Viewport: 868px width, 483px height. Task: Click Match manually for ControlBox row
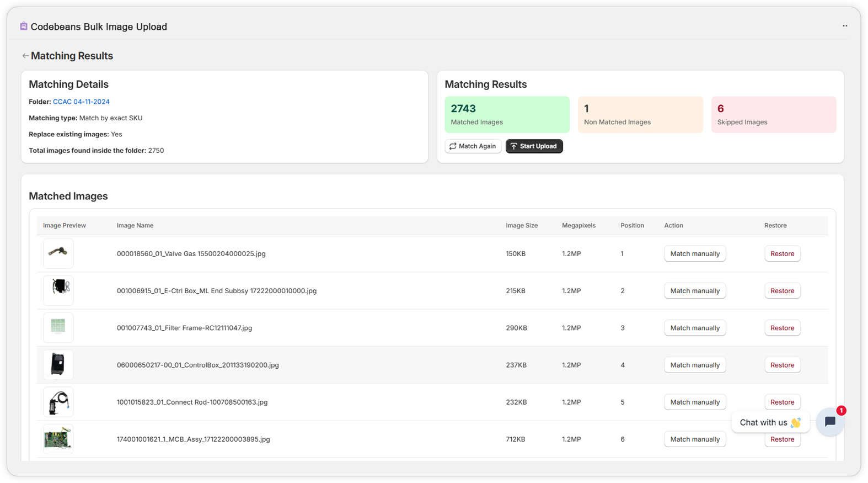pyautogui.click(x=694, y=365)
